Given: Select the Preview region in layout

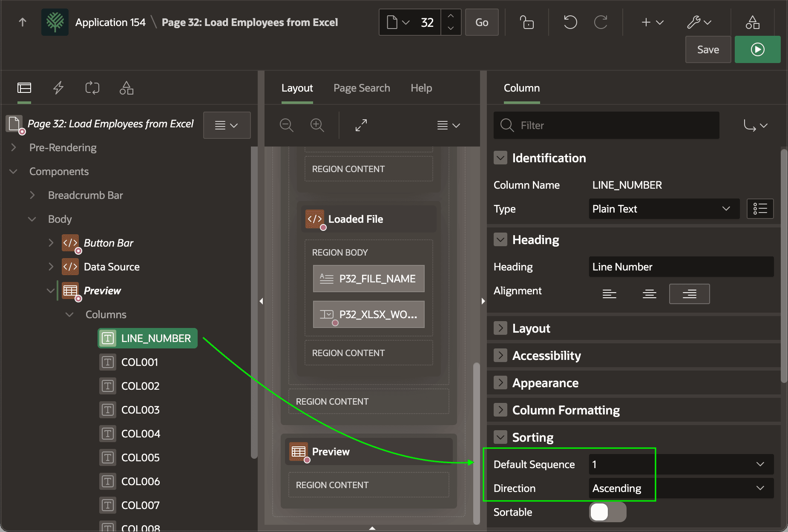Looking at the screenshot, I should click(369, 451).
